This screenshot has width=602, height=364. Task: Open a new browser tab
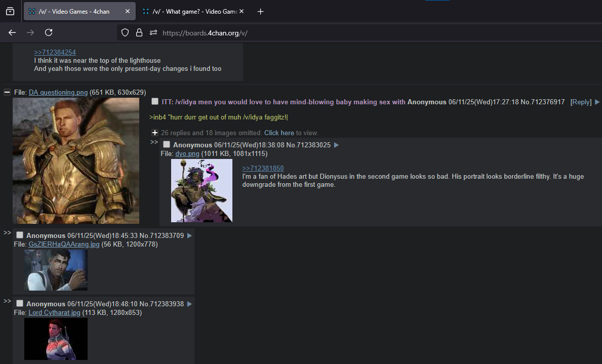pos(260,12)
